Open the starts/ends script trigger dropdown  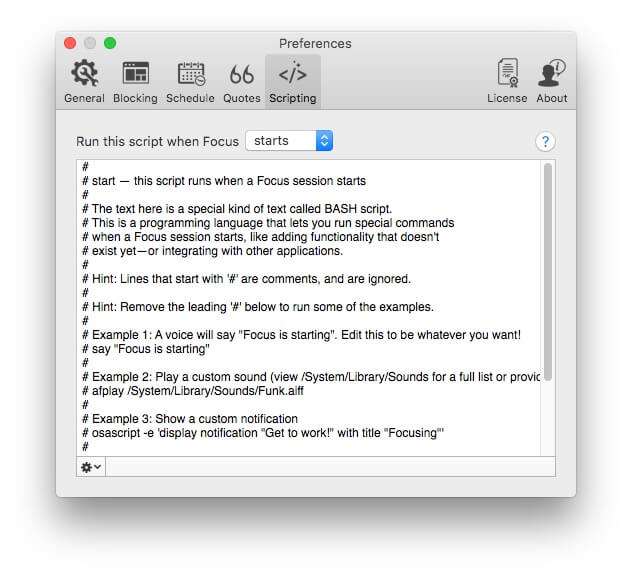pos(289,141)
